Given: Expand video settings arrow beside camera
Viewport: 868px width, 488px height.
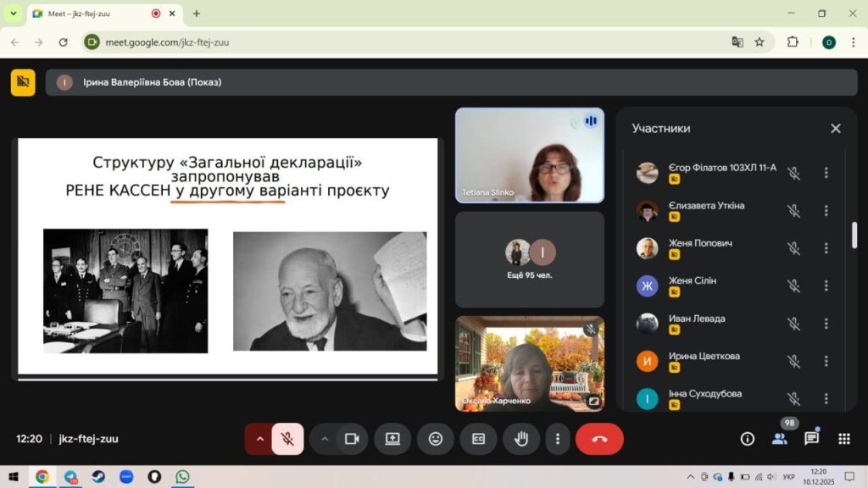Looking at the screenshot, I should pyautogui.click(x=324, y=439).
